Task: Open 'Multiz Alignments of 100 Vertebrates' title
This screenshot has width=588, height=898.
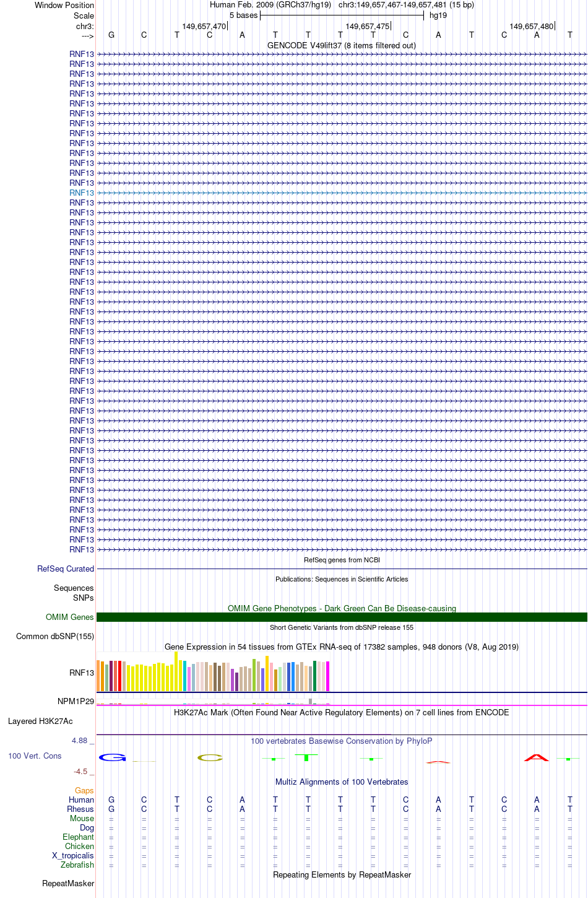Action: tap(342, 782)
